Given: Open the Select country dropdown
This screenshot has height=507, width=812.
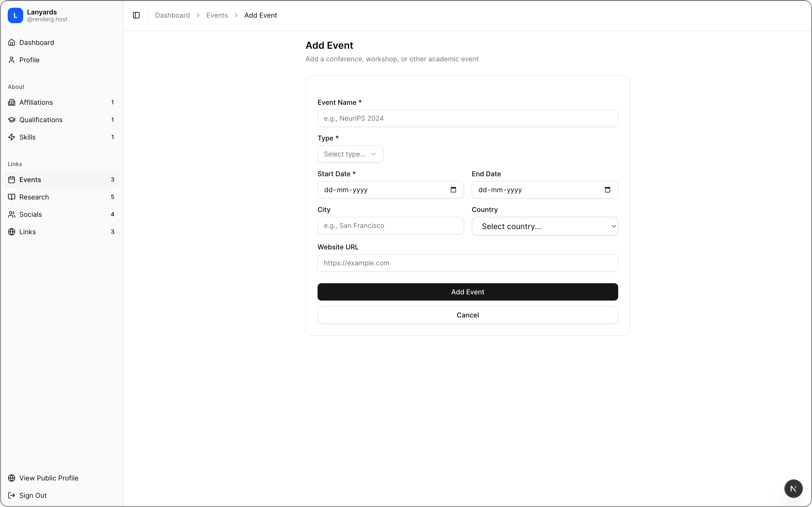Looking at the screenshot, I should pyautogui.click(x=544, y=226).
